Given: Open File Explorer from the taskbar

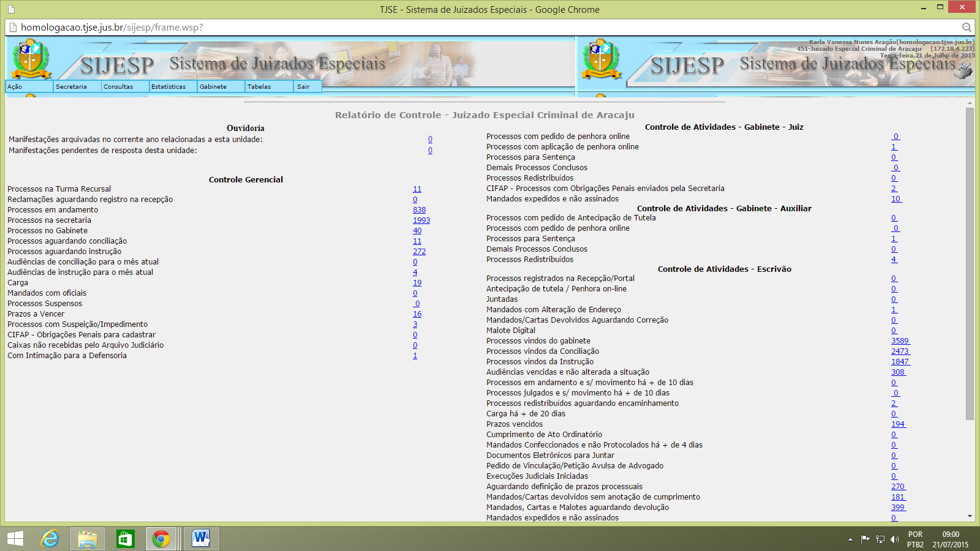Looking at the screenshot, I should (88, 539).
